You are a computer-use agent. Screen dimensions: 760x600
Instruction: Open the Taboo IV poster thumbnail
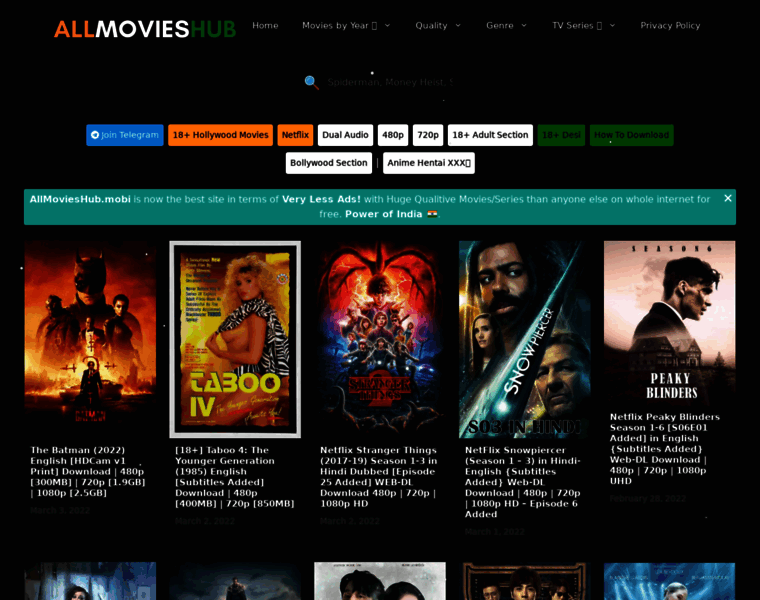(x=235, y=339)
